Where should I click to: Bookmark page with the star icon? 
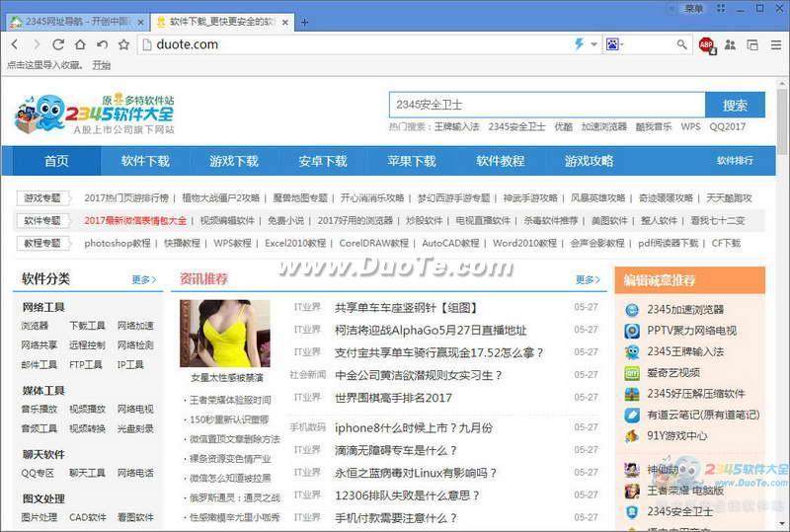124,44
